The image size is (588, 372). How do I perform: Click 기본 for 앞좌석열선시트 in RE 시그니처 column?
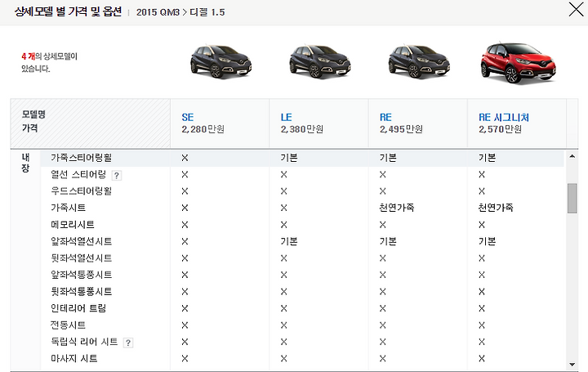click(x=487, y=241)
